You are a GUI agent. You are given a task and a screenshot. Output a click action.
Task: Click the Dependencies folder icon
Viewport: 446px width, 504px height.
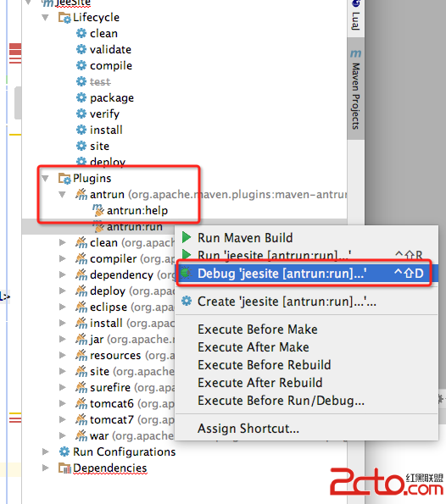pyautogui.click(x=64, y=468)
